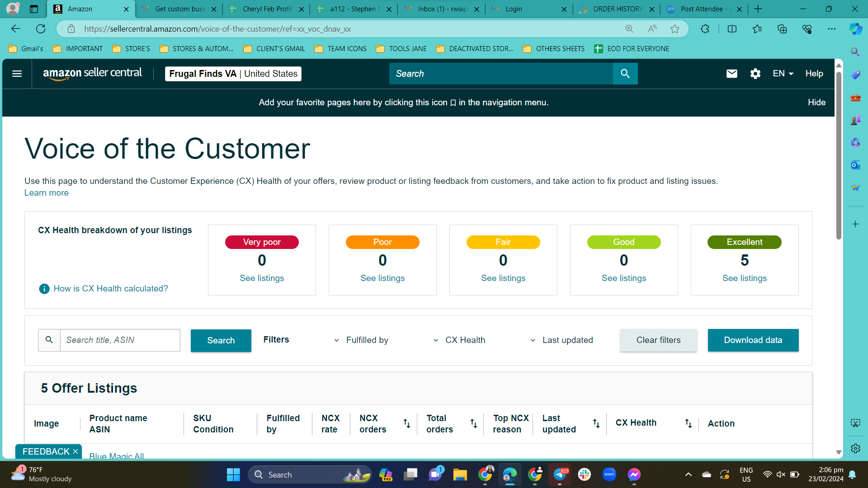Open the EOD FOR EVERYONE bookmark
Screen dimensions: 868x488
[632, 49]
